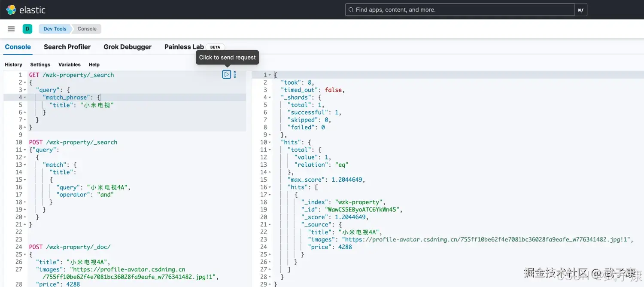Screen dimensions: 644x287
Task: Click the global "Find apps, content" search field
Action: pos(459,9)
